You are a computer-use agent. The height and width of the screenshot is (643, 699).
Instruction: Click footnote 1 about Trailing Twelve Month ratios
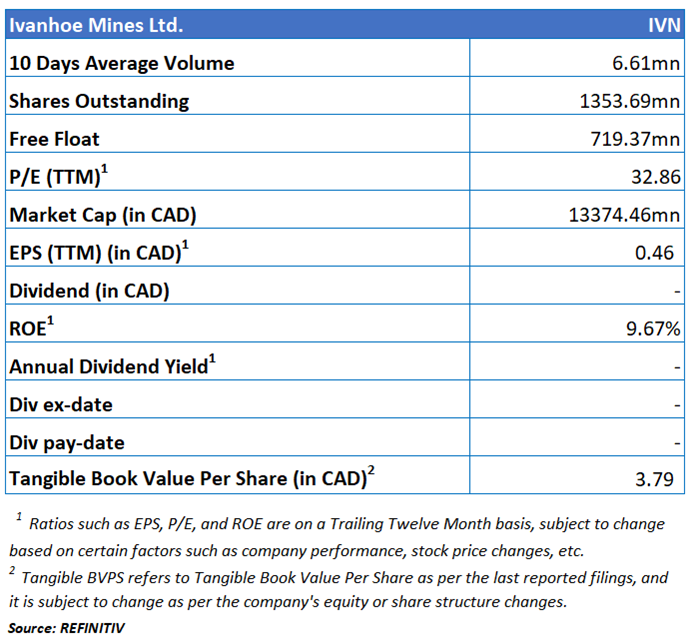(337, 536)
